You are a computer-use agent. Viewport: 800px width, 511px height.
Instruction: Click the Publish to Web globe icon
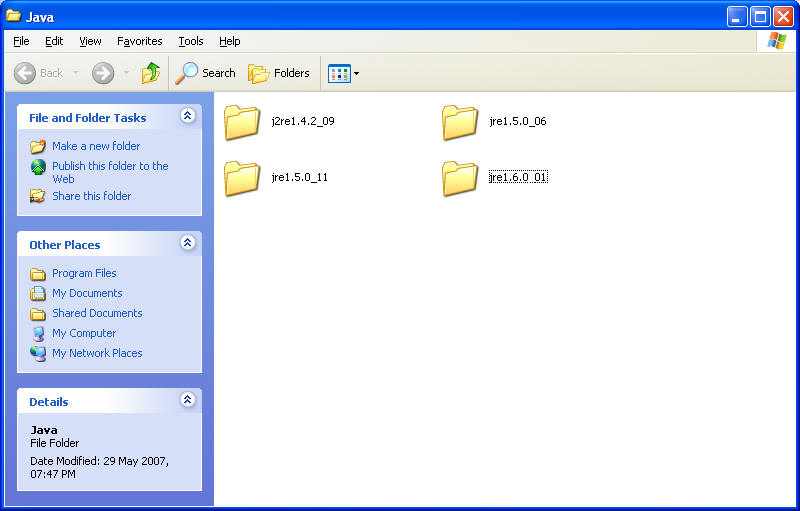pos(38,167)
